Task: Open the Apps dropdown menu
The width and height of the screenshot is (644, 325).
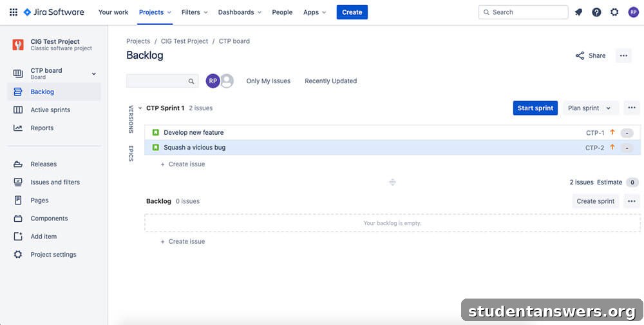Action: click(315, 12)
